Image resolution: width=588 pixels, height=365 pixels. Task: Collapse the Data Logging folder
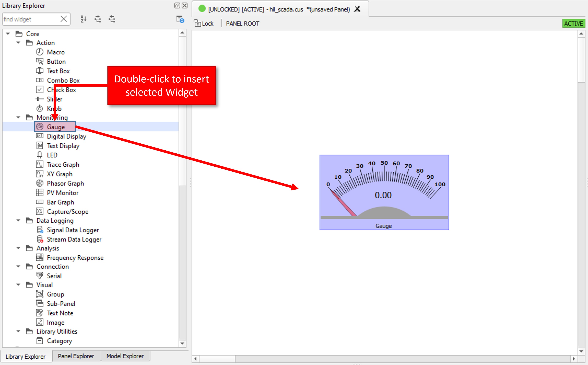click(18, 220)
